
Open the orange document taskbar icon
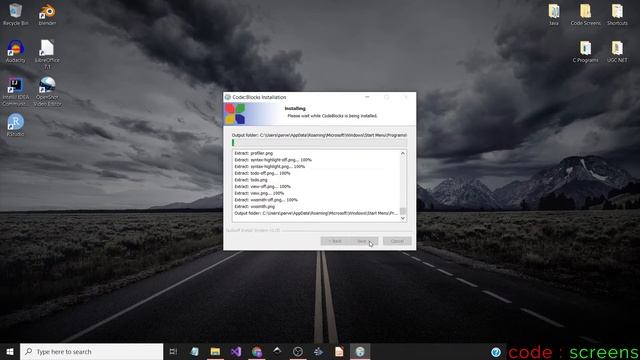339,351
